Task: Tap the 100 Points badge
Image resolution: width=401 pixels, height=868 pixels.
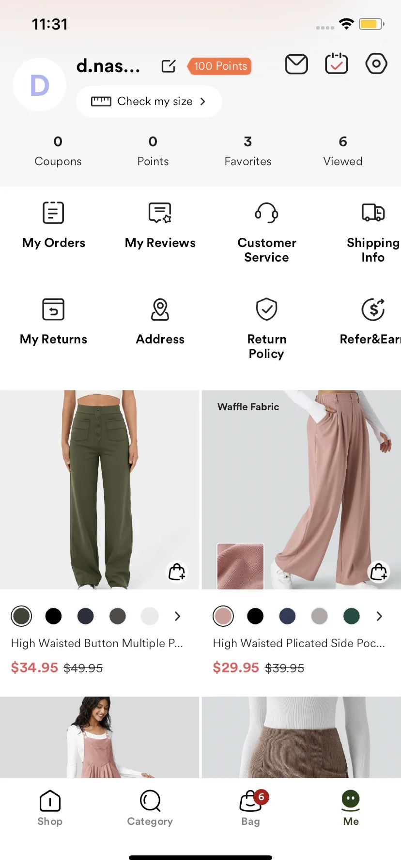Action: pyautogui.click(x=220, y=66)
